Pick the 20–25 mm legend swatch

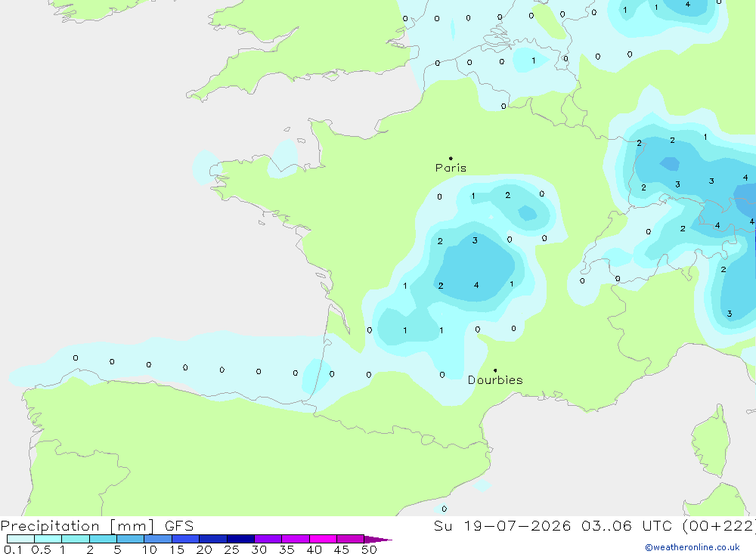[x=213, y=539]
